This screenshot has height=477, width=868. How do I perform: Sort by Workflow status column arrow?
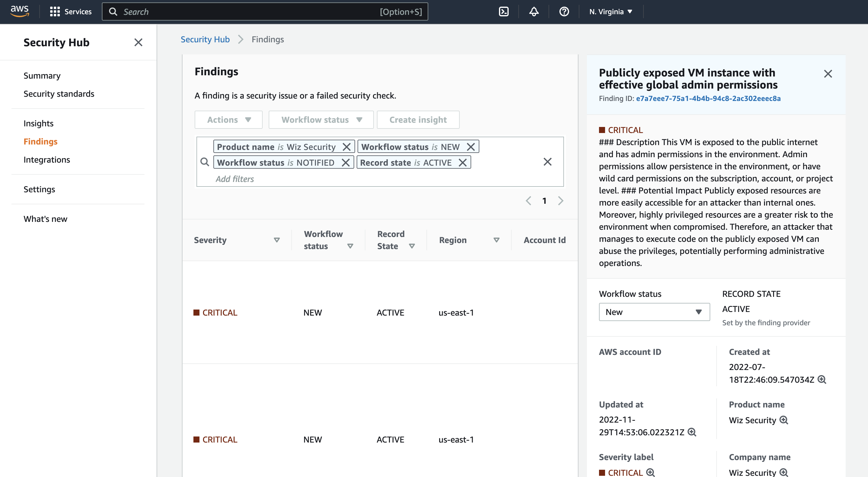click(350, 246)
